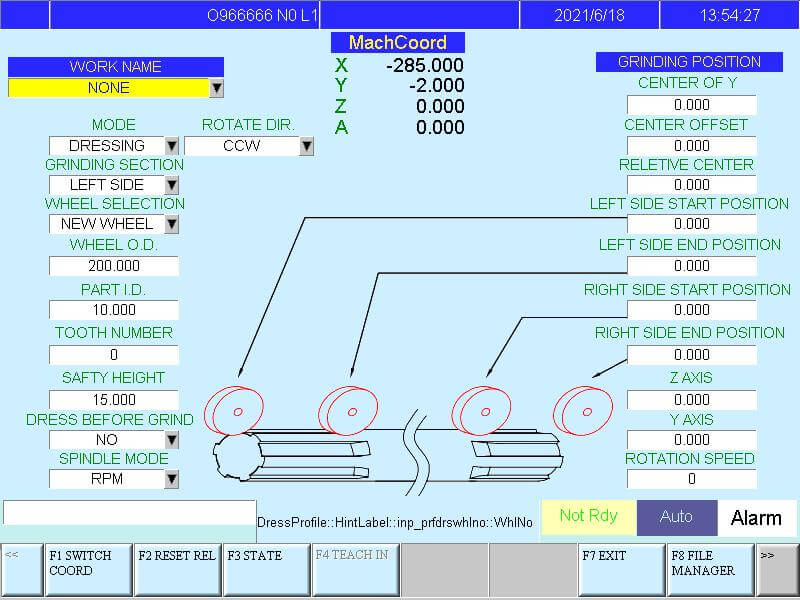The height and width of the screenshot is (600, 800).
Task: Click the Not Rdy status indicator
Action: [x=588, y=517]
